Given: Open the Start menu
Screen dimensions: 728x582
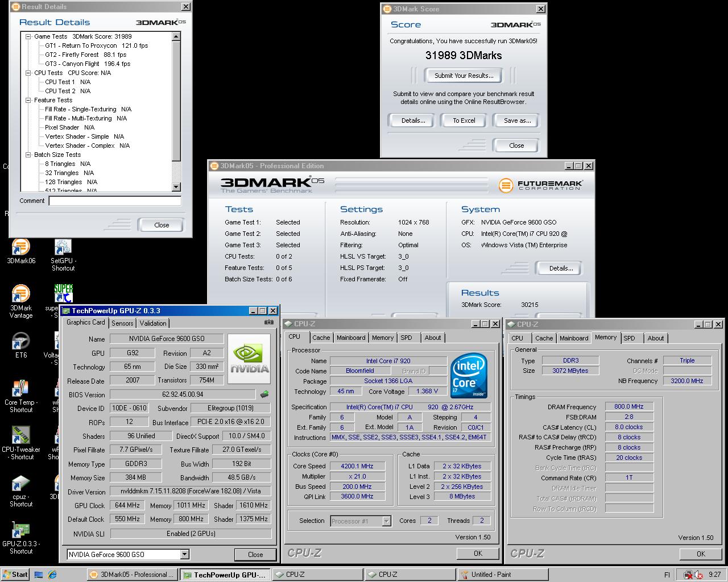Looking at the screenshot, I should (x=15, y=575).
